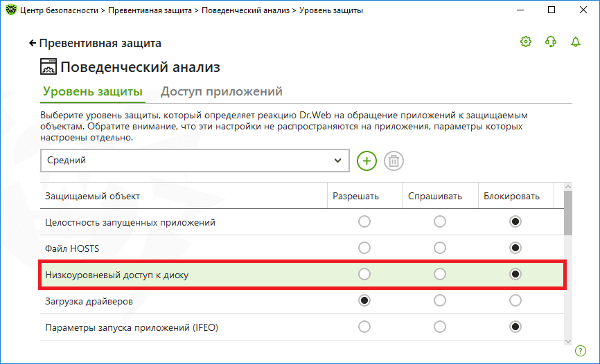This screenshot has width=600, height=364.
Task: Set Файл HOSTS to Блокировать
Action: [515, 248]
